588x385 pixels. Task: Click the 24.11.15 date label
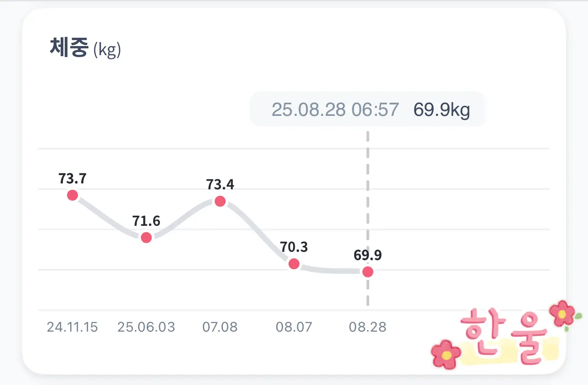[72, 327]
